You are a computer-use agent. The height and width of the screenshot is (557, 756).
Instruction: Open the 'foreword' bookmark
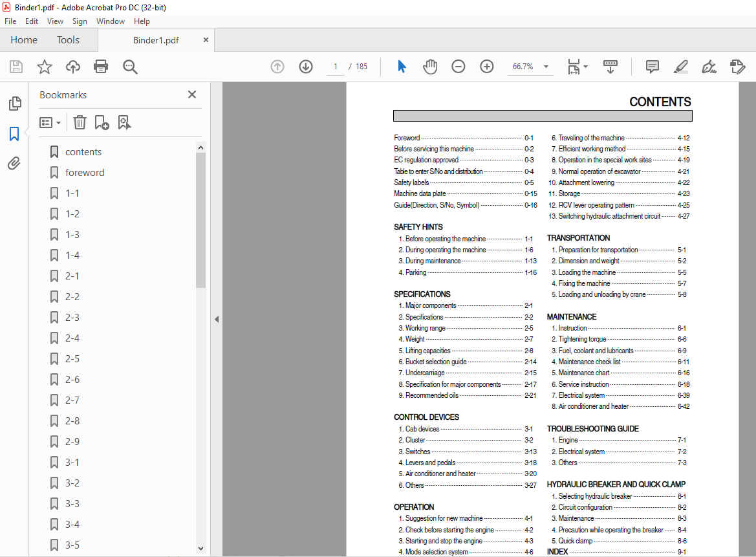pyautogui.click(x=85, y=173)
